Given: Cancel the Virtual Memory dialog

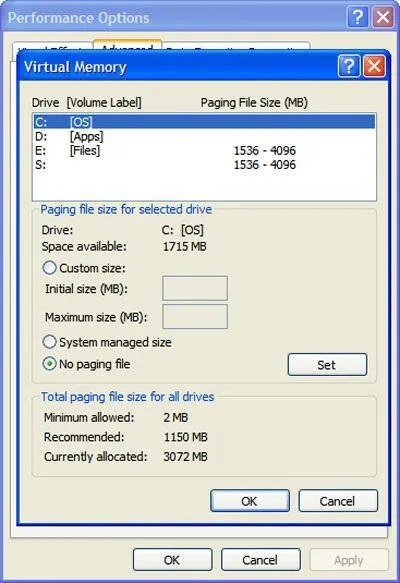Looking at the screenshot, I should pyautogui.click(x=338, y=501).
